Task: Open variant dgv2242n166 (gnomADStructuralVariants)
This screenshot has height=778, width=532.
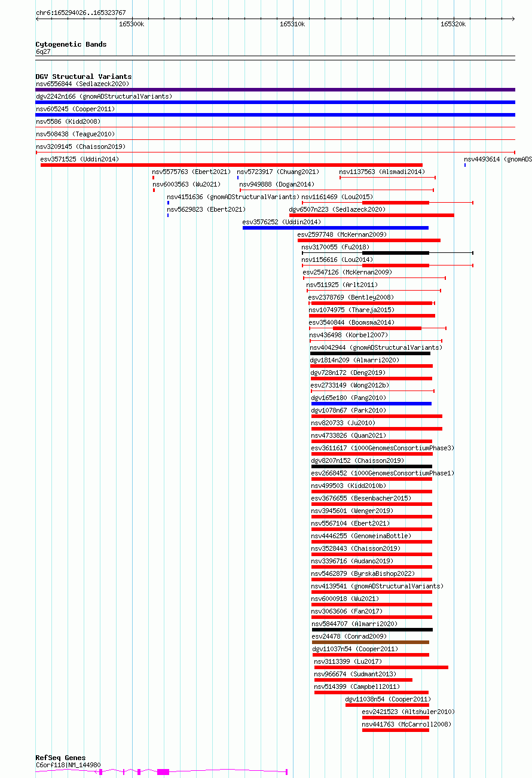Action: [104, 96]
